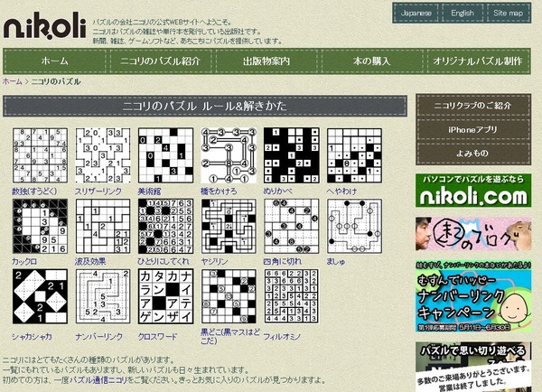Open よみもの sidebar button
The height and width of the screenshot is (392, 542).
[x=472, y=154]
